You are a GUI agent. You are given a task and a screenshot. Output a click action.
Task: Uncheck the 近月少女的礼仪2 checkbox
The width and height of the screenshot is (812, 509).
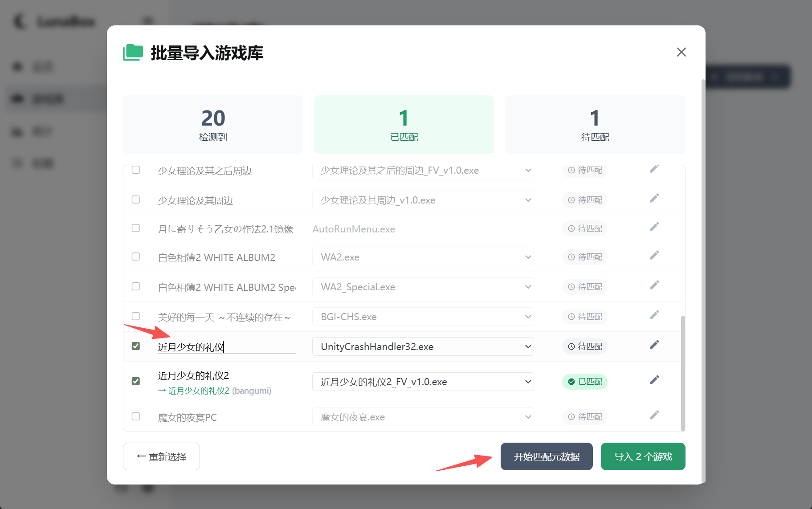136,381
